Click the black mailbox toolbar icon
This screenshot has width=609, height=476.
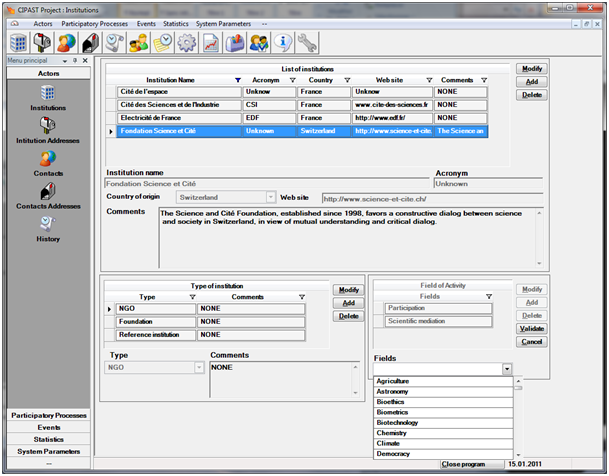(90, 42)
